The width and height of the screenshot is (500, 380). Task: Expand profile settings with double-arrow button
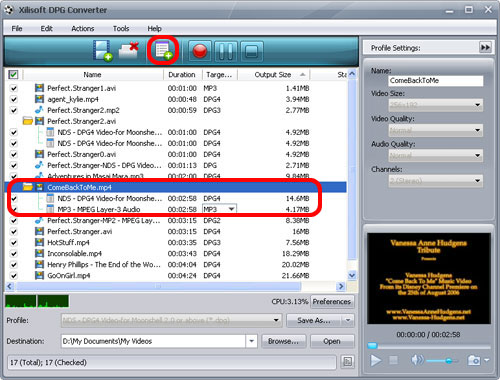click(x=485, y=47)
